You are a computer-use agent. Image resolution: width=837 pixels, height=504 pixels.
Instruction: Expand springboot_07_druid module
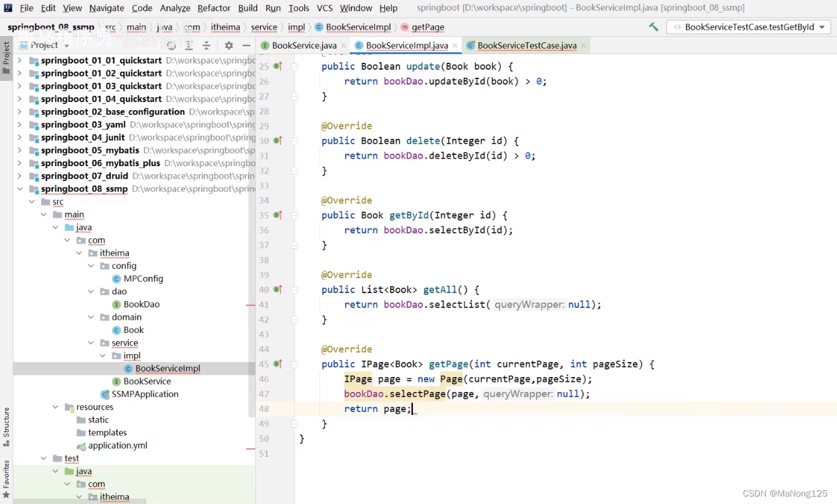[x=19, y=176]
